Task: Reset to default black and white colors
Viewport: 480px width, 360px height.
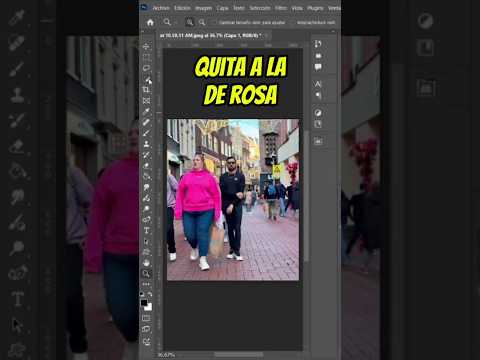Action: click(142, 294)
